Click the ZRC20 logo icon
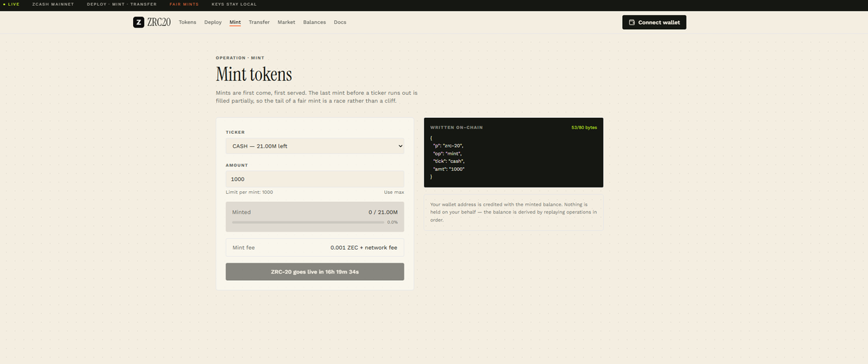868x364 pixels. tap(139, 22)
